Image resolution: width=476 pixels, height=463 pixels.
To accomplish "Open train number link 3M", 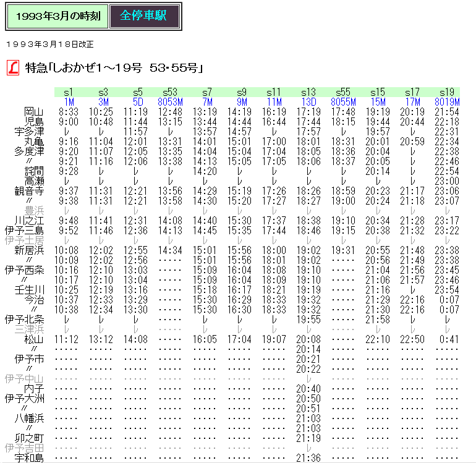I will click(x=103, y=102).
